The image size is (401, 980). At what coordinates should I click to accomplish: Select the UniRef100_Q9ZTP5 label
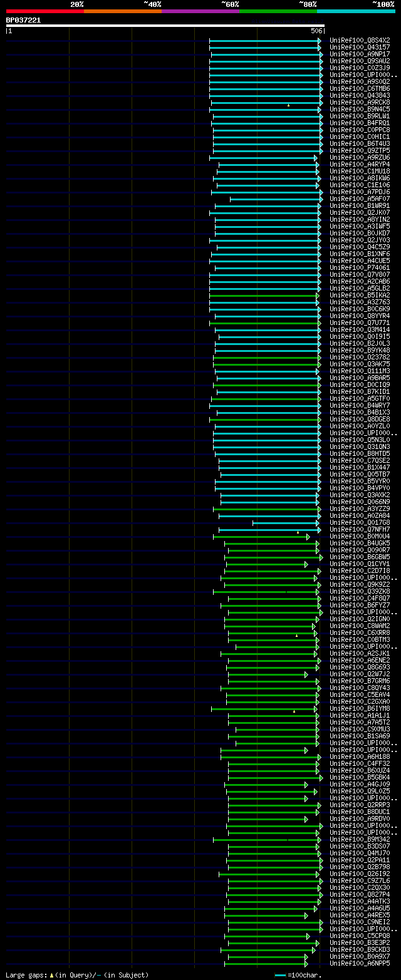360,150
